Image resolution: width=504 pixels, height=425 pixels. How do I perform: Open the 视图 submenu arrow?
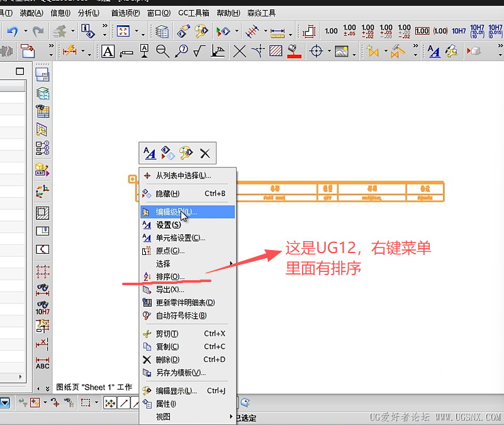coord(231,416)
